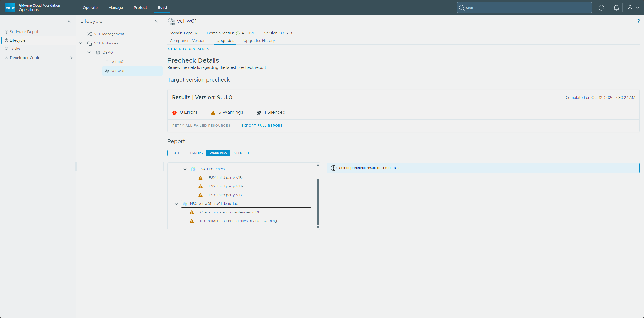Collapse the VCF Instances tree node

80,43
